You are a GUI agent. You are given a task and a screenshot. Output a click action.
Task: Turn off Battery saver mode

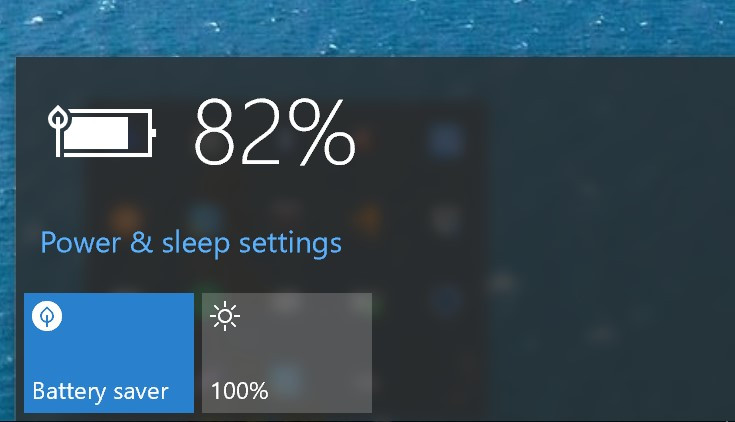(x=109, y=353)
